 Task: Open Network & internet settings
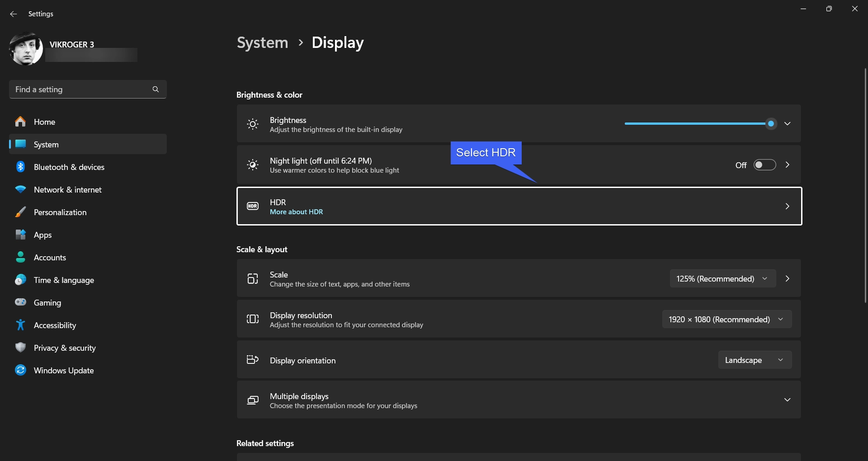click(x=88, y=189)
